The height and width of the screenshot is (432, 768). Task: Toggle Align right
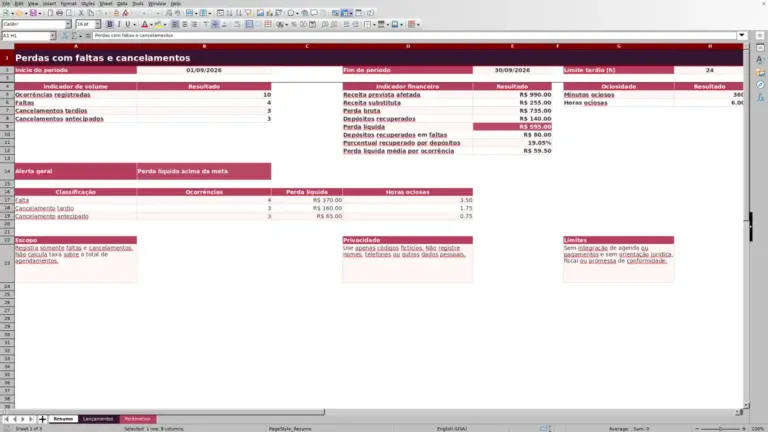(194, 24)
